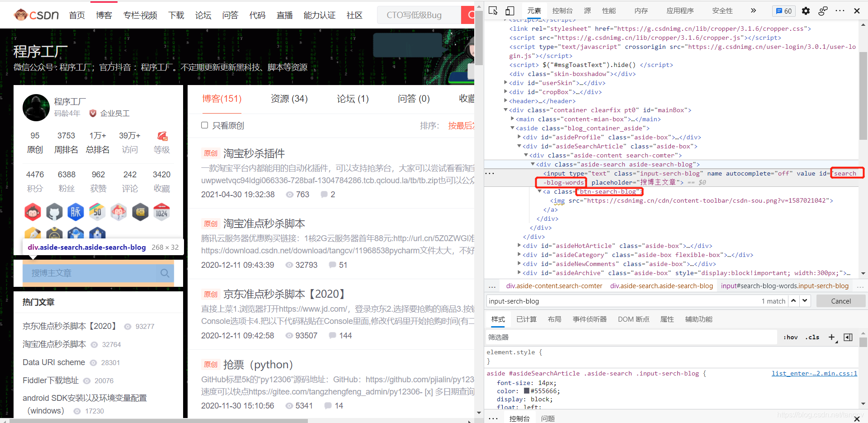Click the inspect element picker icon
Viewport: 868px width, 423px height.
click(493, 11)
